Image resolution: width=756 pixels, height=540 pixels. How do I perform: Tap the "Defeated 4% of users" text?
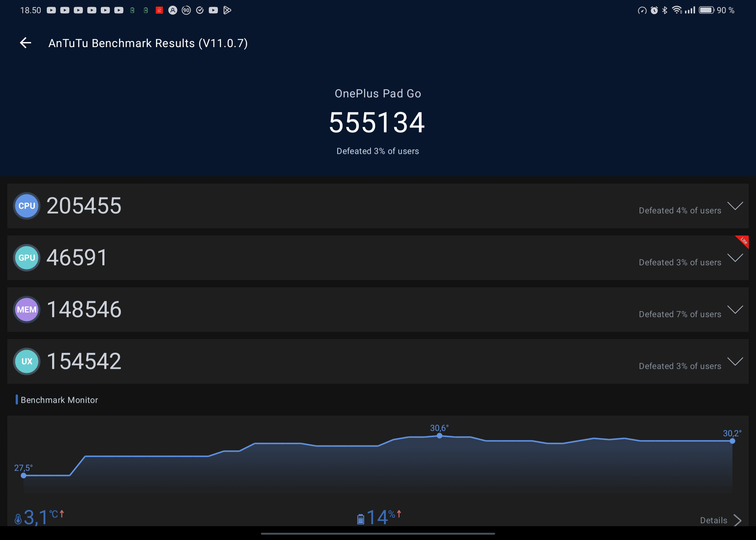click(x=680, y=210)
